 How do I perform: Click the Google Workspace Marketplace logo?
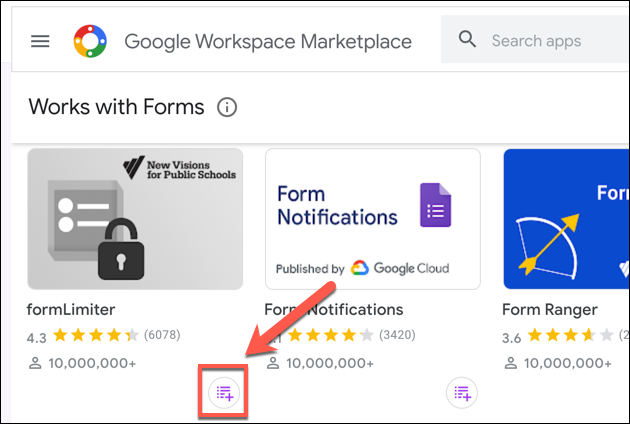92,41
